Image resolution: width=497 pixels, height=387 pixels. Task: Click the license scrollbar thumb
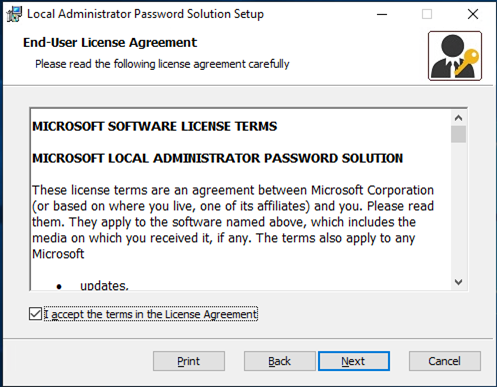tap(459, 134)
